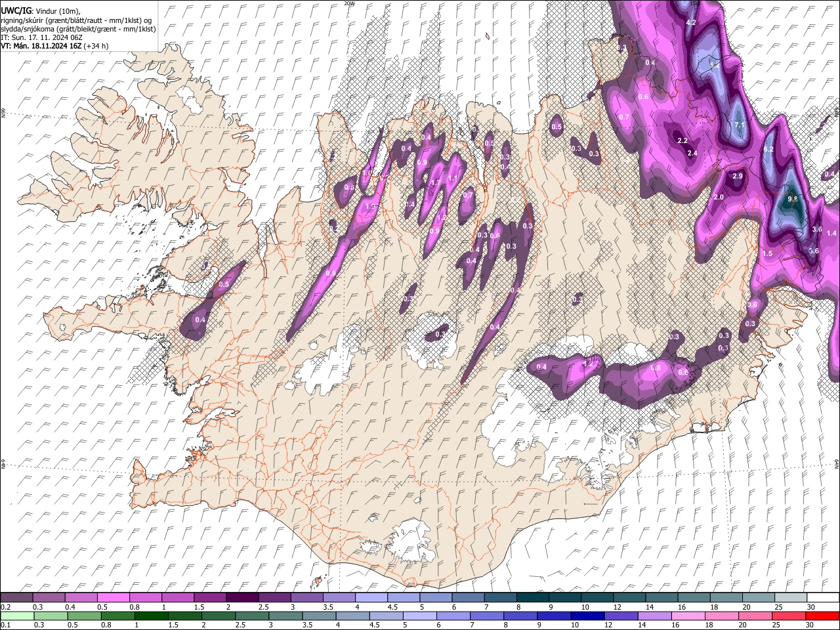Click the bright red swatch after 30 in rain legend
This screenshot has height=630, width=840.
tap(822, 616)
